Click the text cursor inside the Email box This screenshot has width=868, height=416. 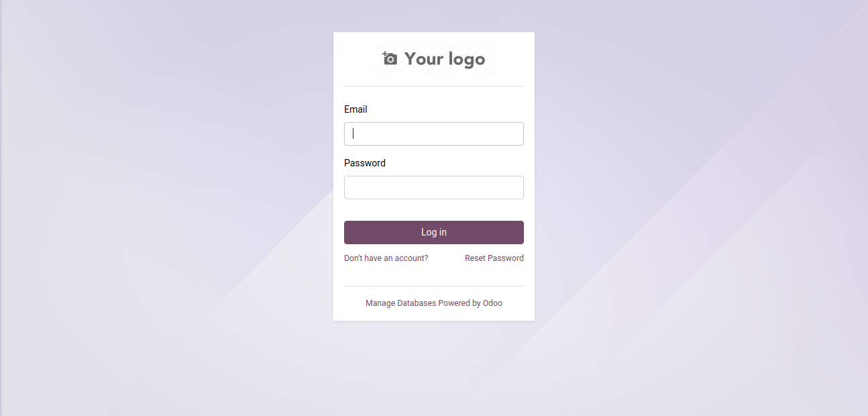point(354,134)
